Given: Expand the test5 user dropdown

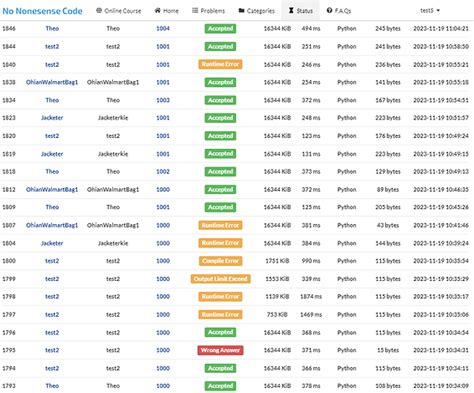Looking at the screenshot, I should [430, 11].
